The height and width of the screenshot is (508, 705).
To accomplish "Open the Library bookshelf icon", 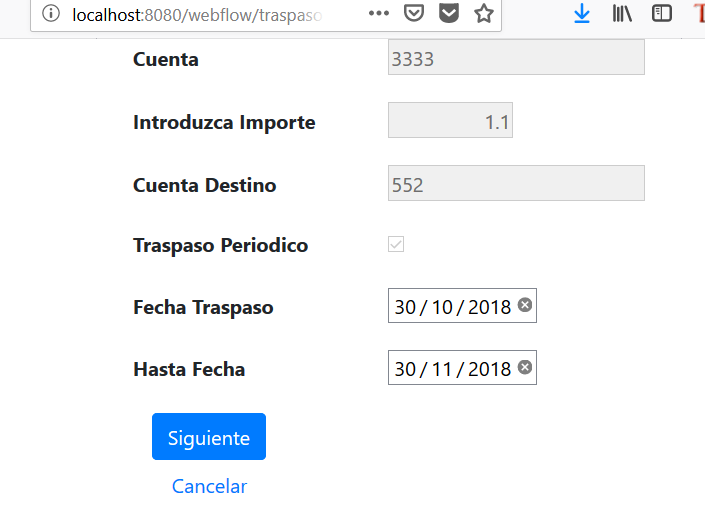I will (x=622, y=13).
